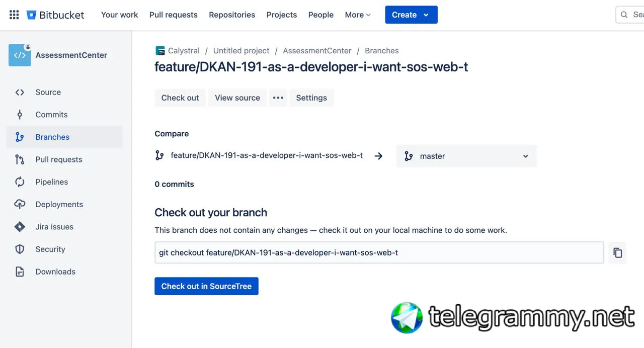Click the branch Settings button

(311, 98)
